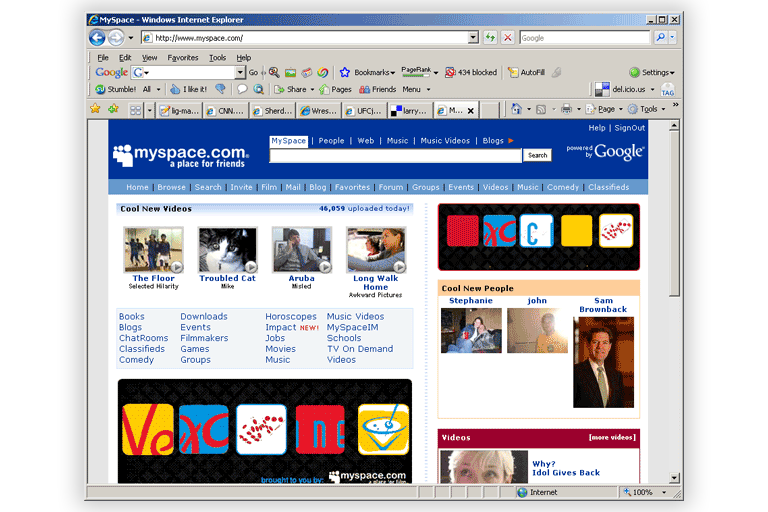The image size is (768, 512).
Task: Click the Help link at page top
Action: [x=597, y=128]
